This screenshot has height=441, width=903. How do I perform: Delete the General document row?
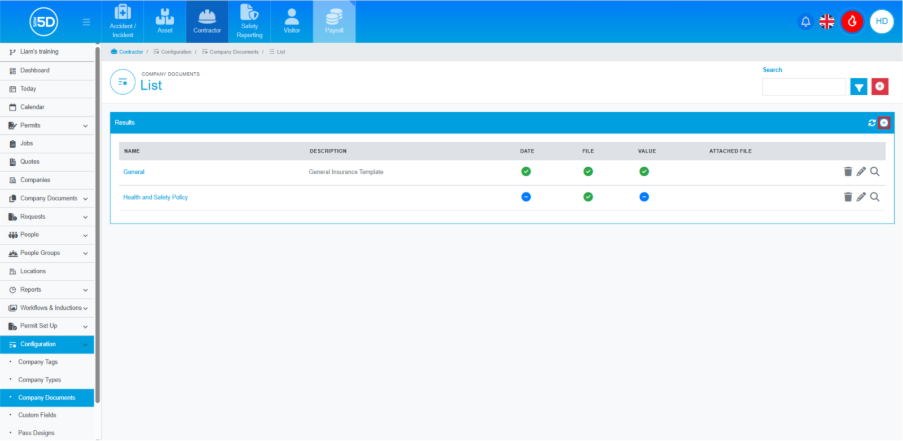pos(847,172)
